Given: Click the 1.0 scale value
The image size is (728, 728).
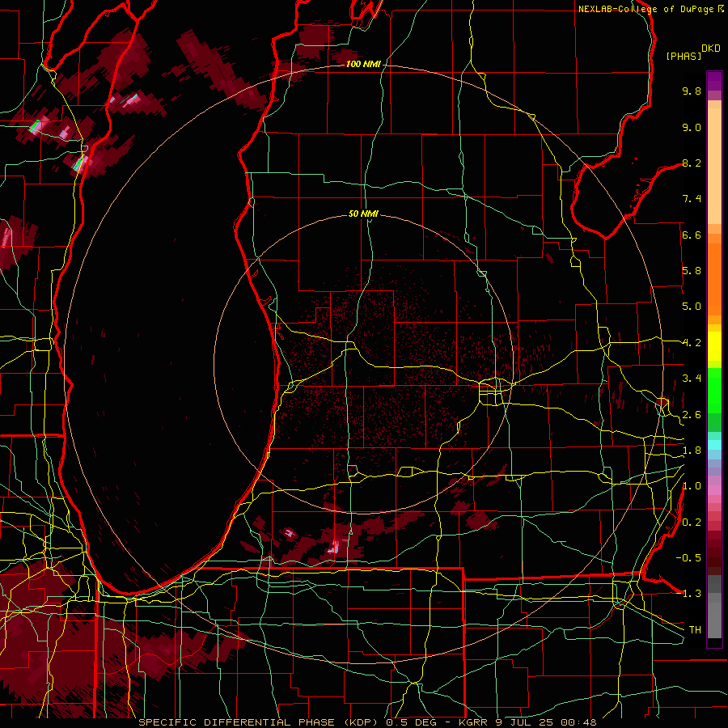Looking at the screenshot, I should (692, 486).
